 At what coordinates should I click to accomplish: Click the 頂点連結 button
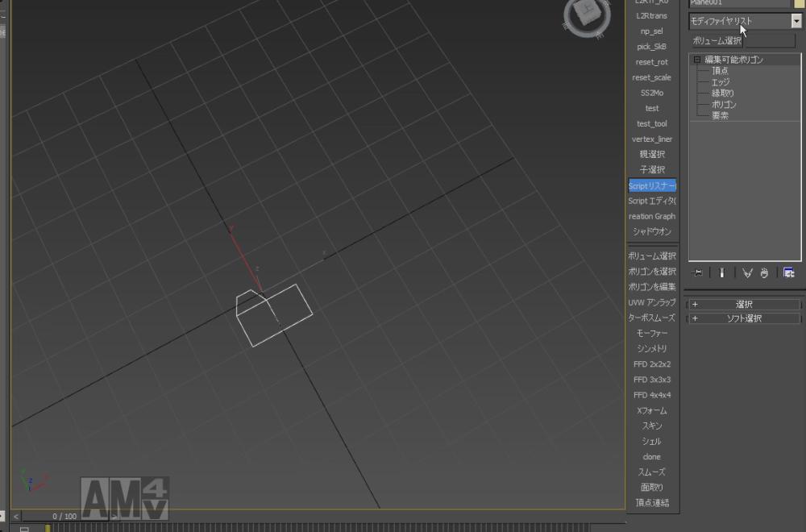[x=652, y=503]
